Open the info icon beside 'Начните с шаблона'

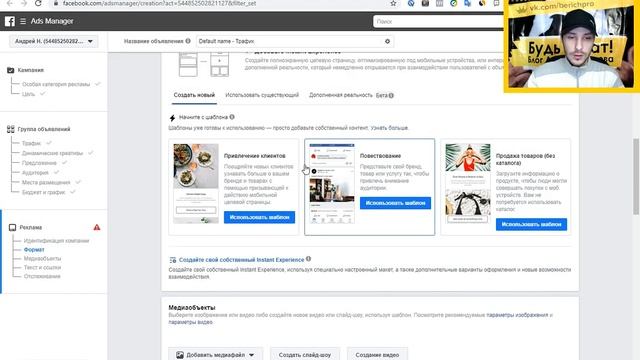coord(232,117)
